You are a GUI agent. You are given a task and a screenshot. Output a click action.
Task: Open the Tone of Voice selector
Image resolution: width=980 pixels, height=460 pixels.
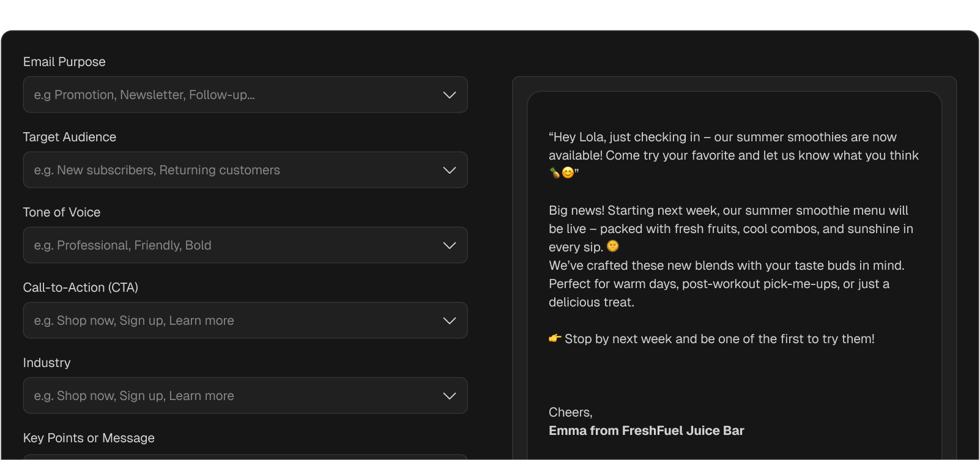point(245,245)
